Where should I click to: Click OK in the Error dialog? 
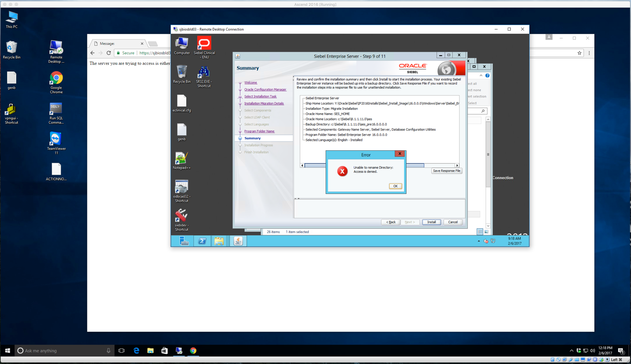[x=395, y=186]
